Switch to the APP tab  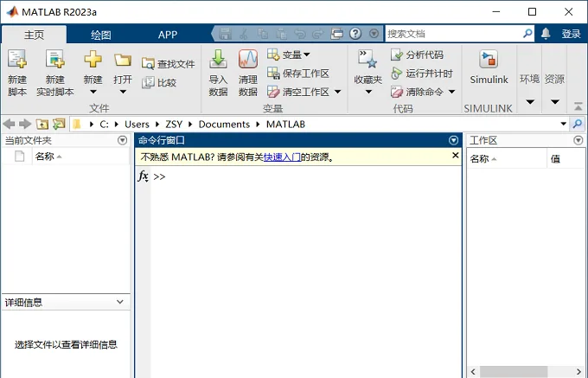[x=167, y=35]
